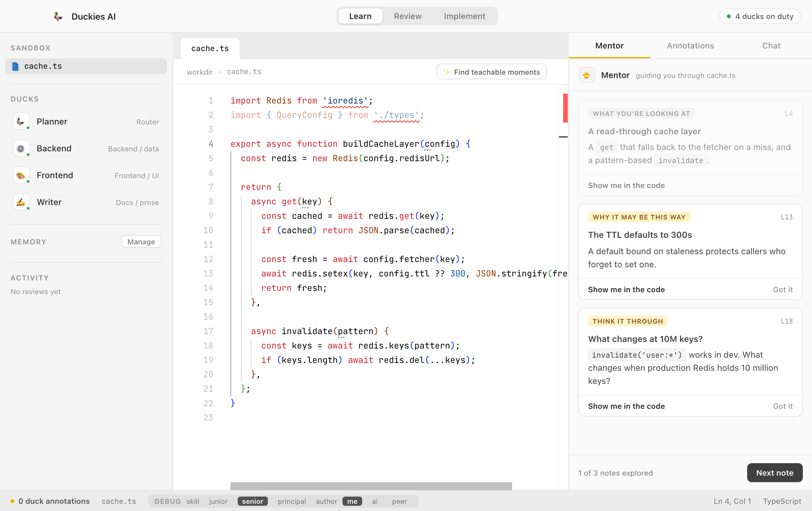
Task: Click the Next note button
Action: pos(775,473)
